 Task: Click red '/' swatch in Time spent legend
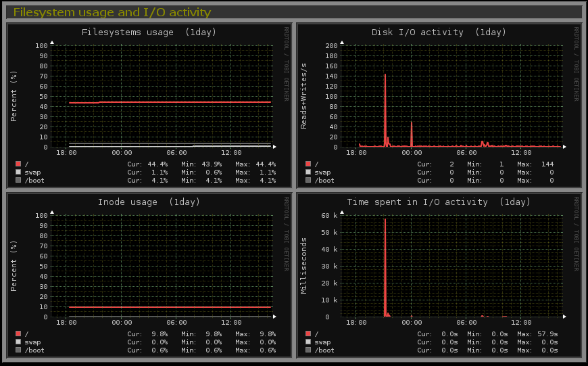pyautogui.click(x=308, y=334)
